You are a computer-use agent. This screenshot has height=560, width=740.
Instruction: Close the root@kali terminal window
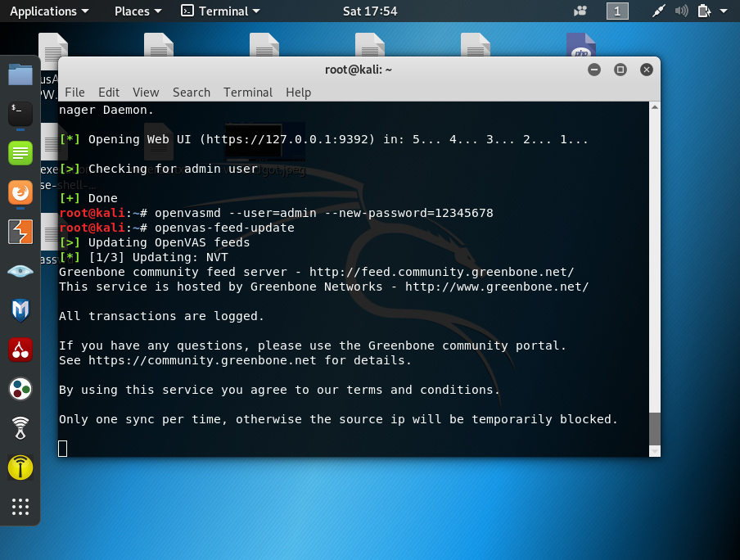click(x=647, y=70)
